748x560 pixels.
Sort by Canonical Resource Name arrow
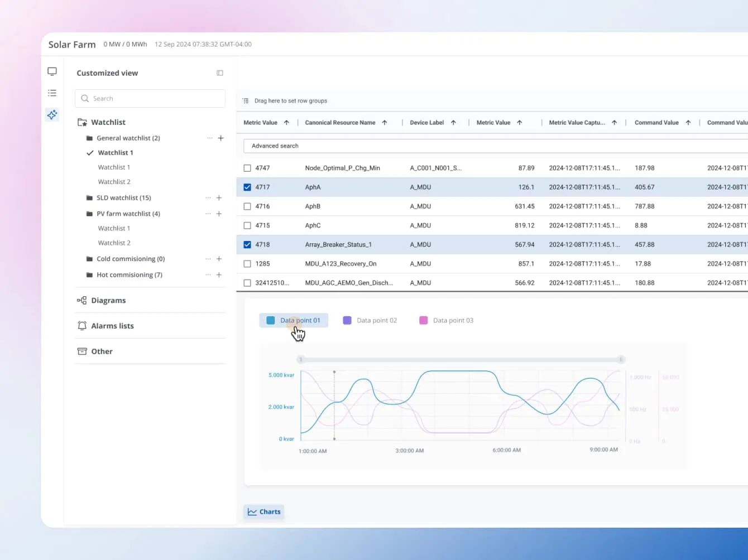[385, 123]
